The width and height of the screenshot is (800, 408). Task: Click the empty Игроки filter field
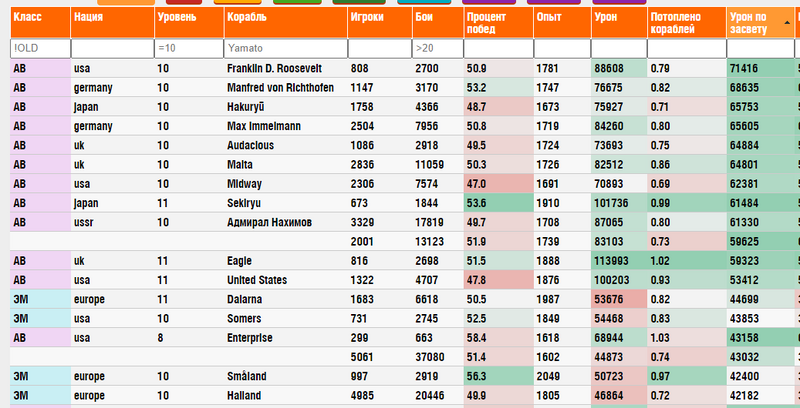click(380, 48)
